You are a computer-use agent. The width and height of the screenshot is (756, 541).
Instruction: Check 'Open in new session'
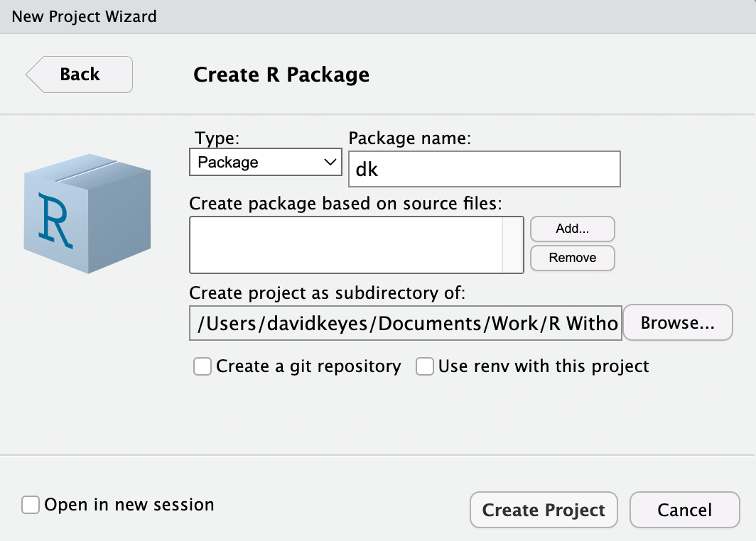[29, 504]
